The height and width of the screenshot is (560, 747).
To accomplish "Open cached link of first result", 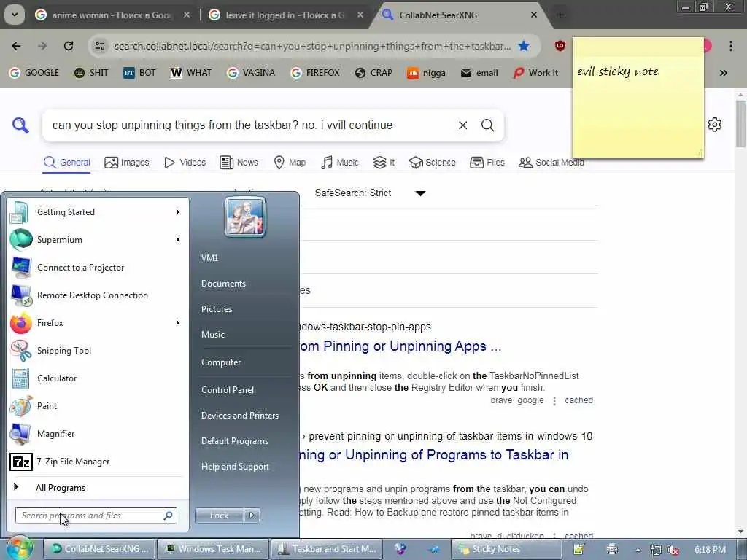I will pos(578,400).
